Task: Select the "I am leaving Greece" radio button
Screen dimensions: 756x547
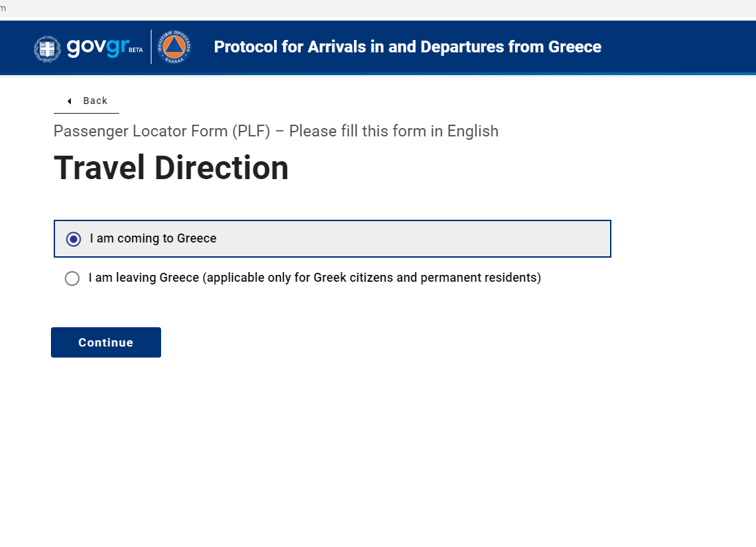Action: (x=72, y=278)
